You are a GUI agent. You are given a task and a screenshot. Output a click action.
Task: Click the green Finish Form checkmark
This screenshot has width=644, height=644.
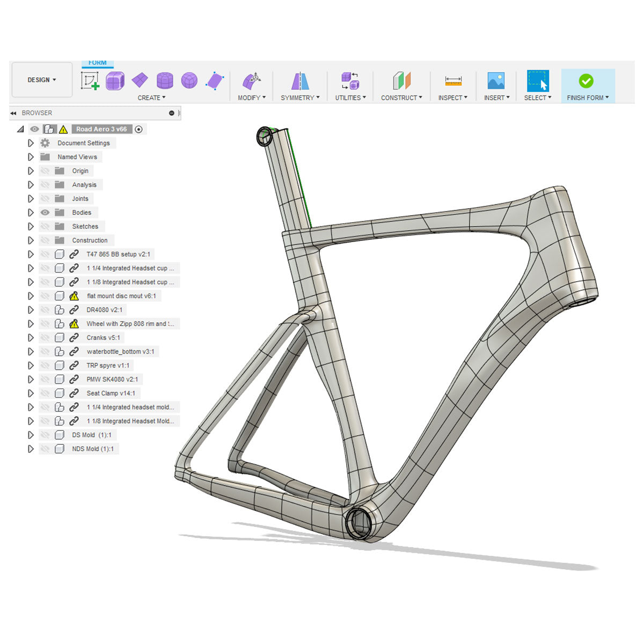tap(586, 81)
